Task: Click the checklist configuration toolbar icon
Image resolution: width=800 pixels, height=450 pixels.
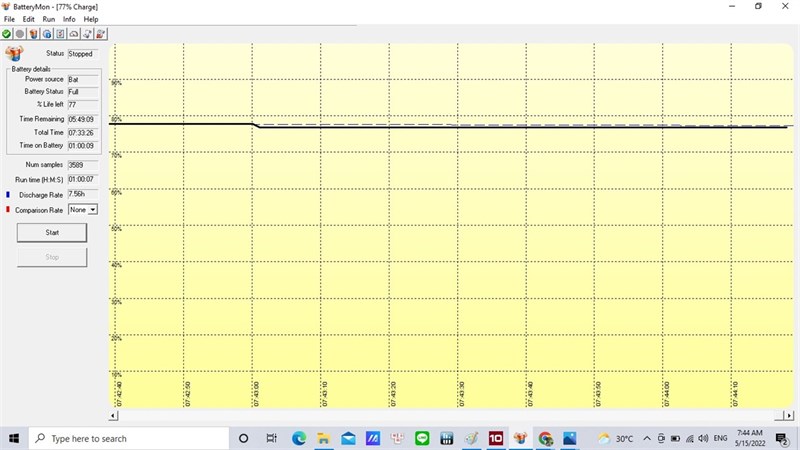Action: (x=60, y=34)
